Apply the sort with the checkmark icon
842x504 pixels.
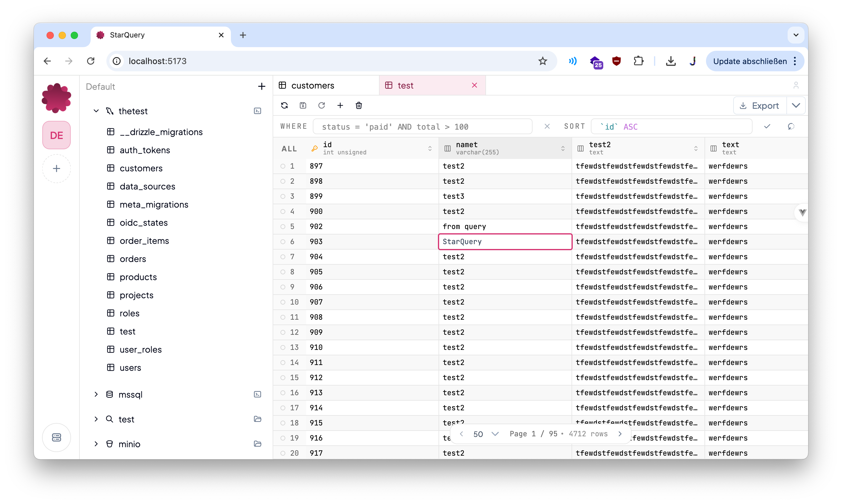point(767,126)
